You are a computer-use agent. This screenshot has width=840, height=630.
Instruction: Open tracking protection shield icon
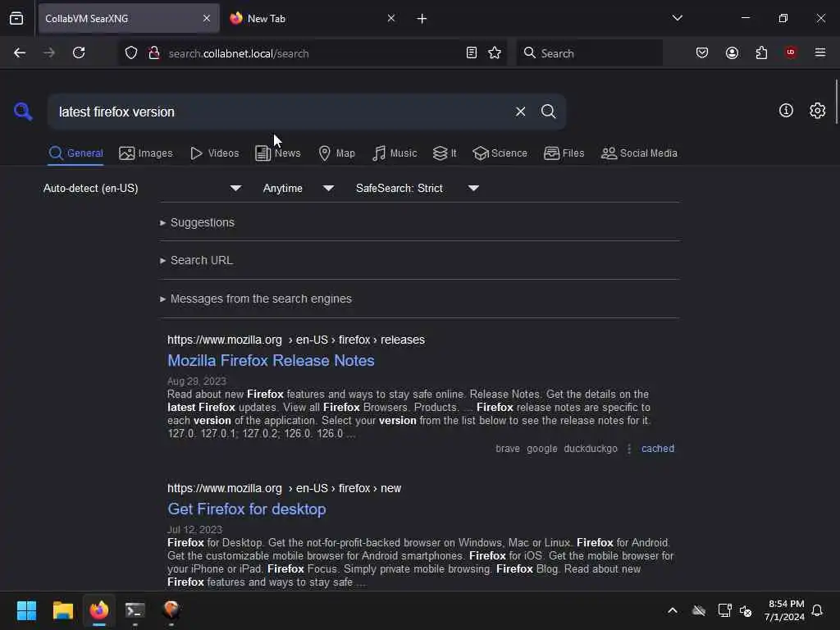131,53
